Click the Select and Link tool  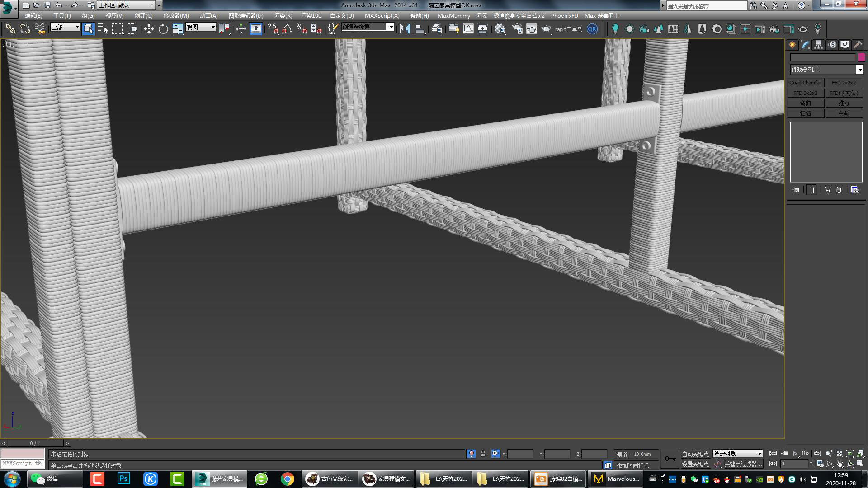(10, 29)
